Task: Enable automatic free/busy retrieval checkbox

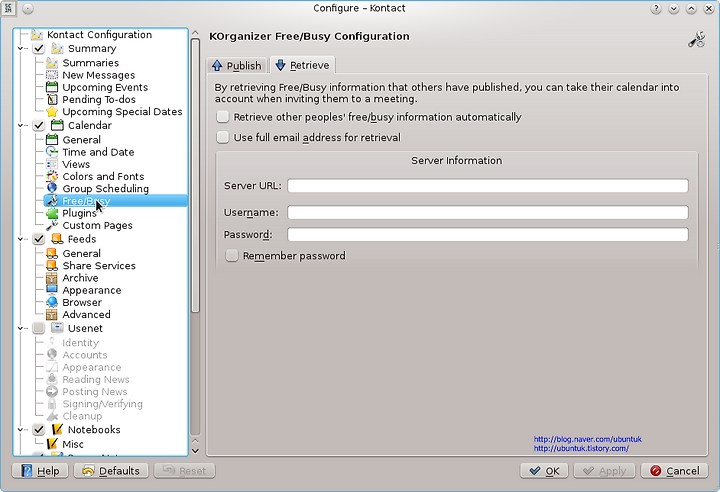Action: pos(223,117)
